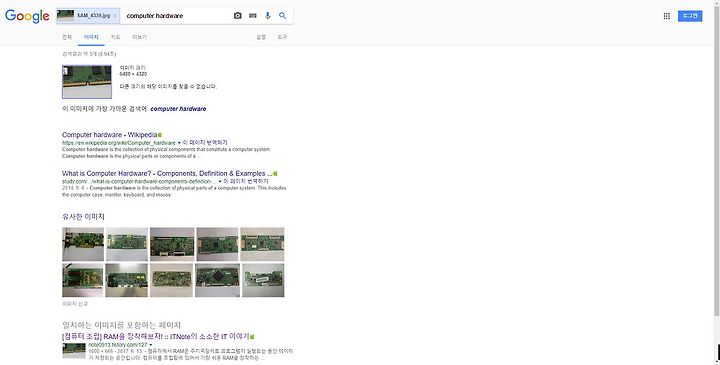Viewport: 720px width, 365px height.
Task: Open second similar image in bottom row
Action: tap(127, 280)
